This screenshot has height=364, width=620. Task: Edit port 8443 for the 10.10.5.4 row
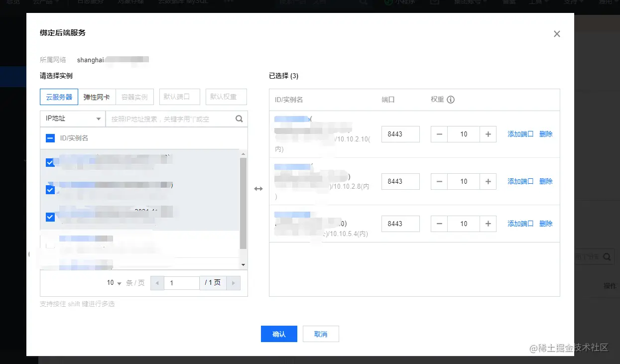coord(400,224)
